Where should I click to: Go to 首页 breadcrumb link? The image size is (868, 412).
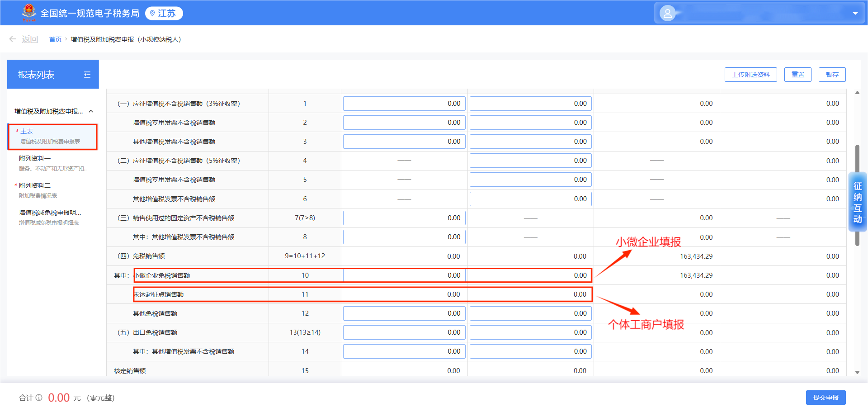point(55,39)
